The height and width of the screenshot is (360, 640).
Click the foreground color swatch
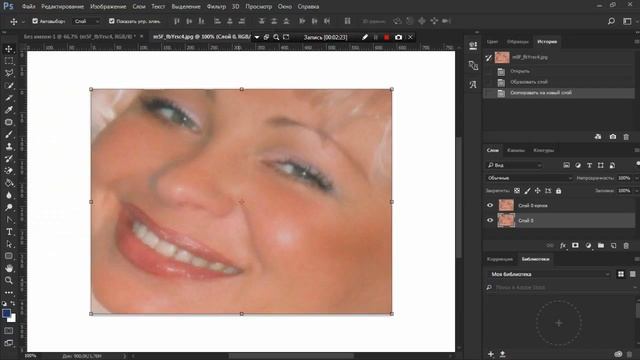[x=6, y=313]
